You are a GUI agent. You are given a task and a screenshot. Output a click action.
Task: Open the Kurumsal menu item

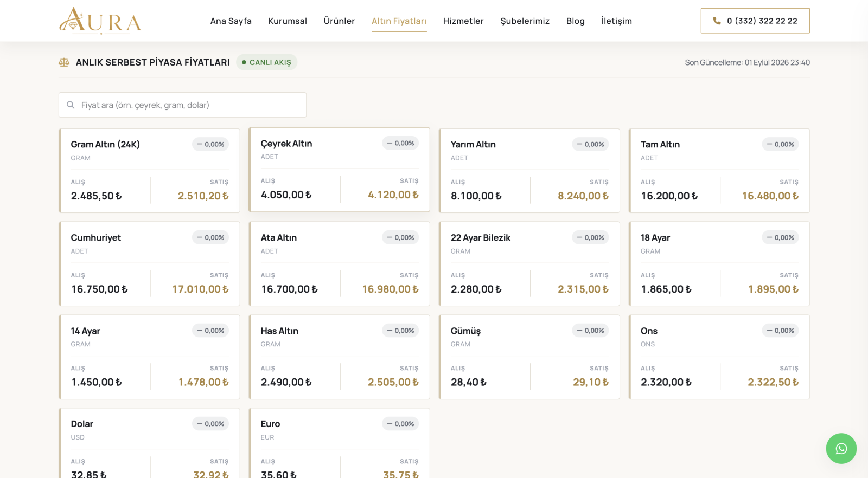tap(288, 21)
